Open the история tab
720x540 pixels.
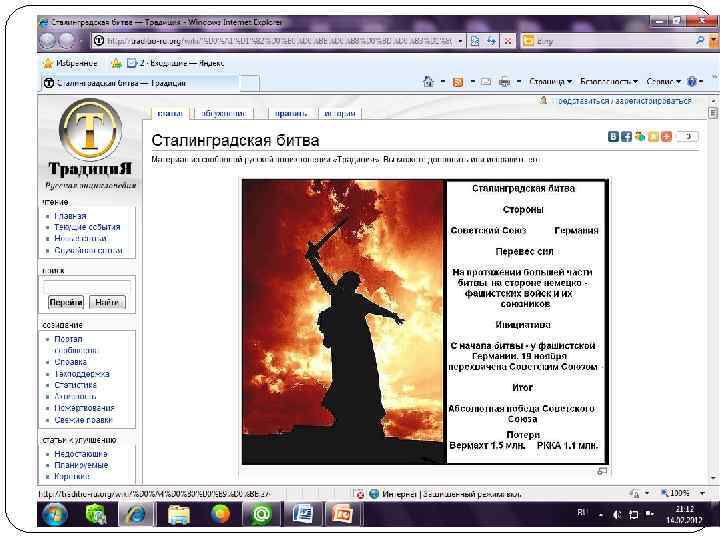pyautogui.click(x=340, y=113)
